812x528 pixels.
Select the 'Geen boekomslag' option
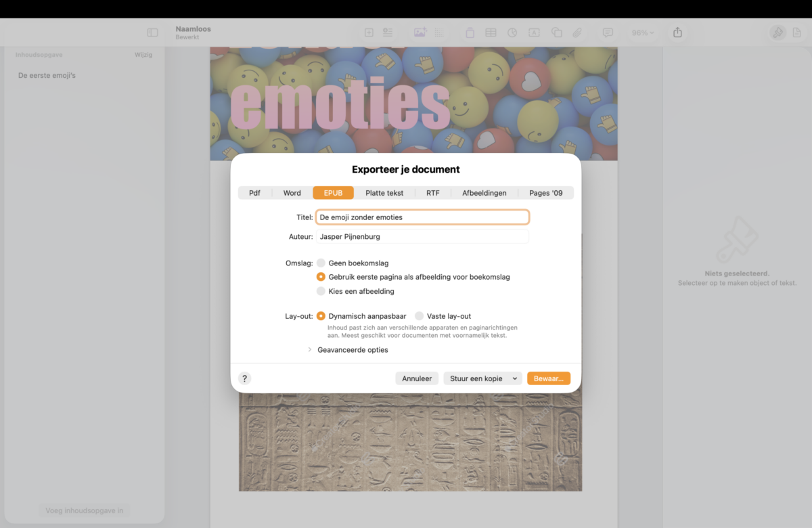tap(321, 263)
